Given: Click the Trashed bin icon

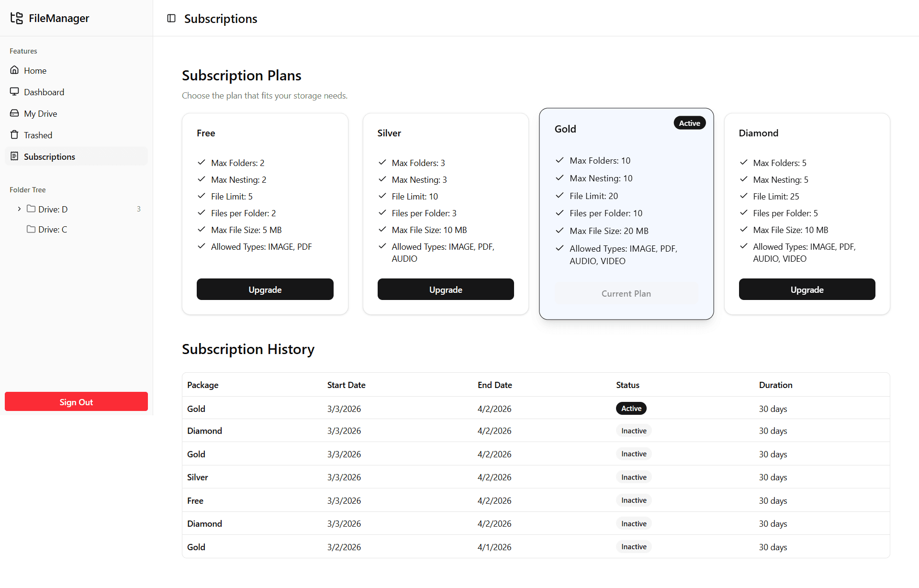Looking at the screenshot, I should click(14, 135).
